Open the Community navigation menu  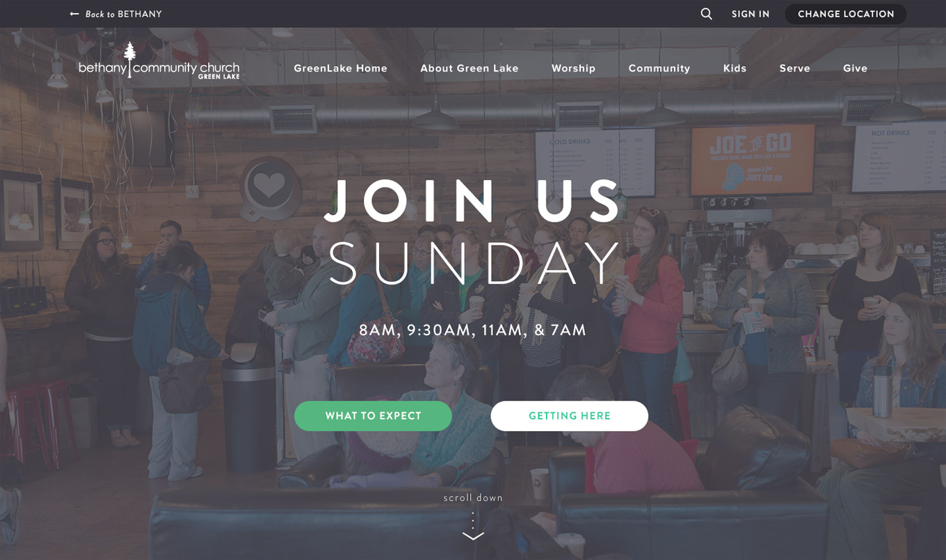click(659, 68)
